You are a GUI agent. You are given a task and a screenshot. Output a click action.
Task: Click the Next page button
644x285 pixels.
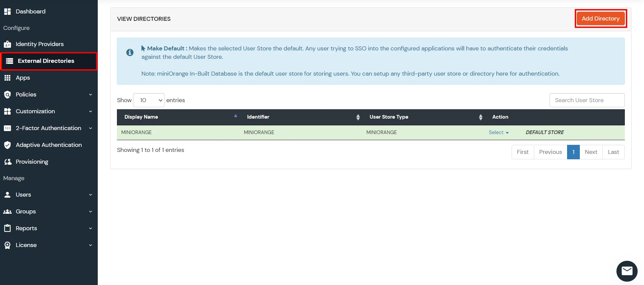click(x=591, y=152)
